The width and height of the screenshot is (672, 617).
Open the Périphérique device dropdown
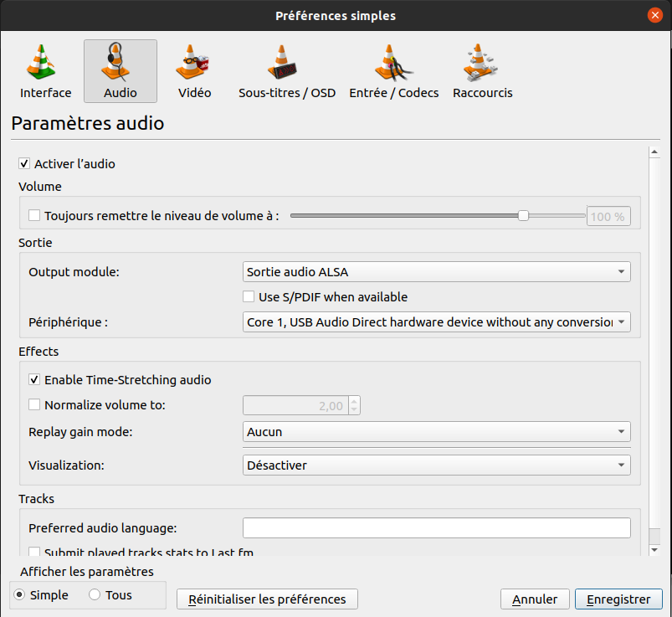coord(436,322)
